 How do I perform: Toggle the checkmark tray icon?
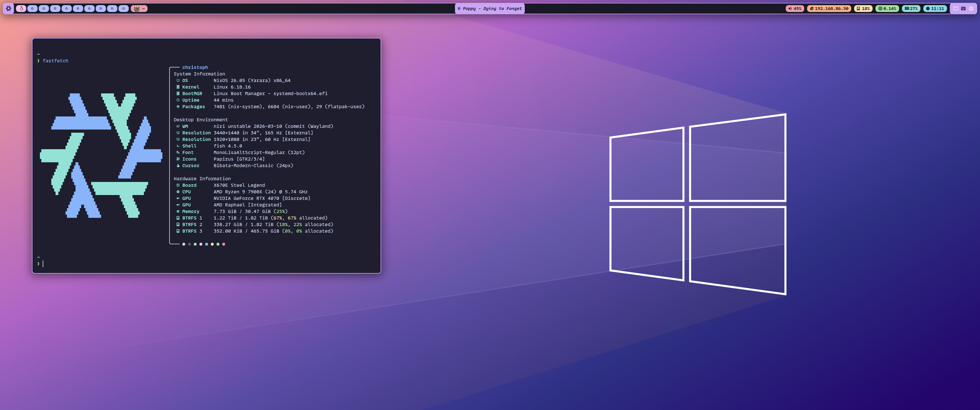coord(971,8)
